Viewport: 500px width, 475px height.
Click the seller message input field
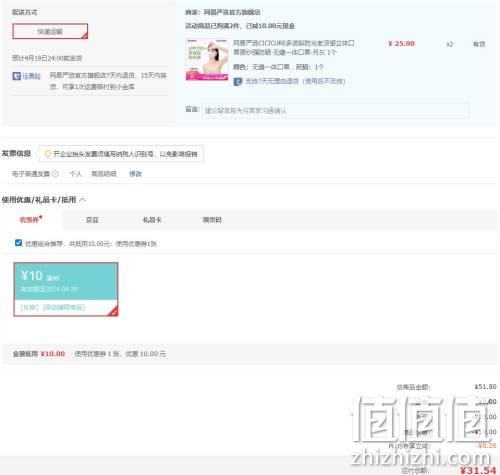coord(335,110)
